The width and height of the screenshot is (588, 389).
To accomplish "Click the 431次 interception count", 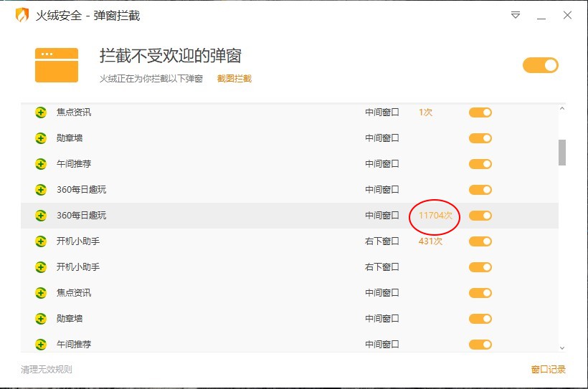I will coord(430,241).
